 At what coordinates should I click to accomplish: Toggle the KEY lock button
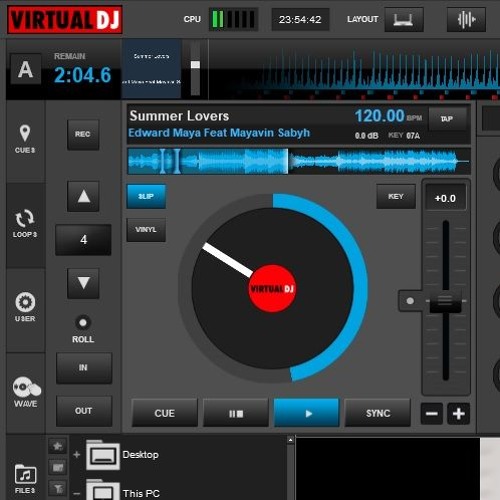(x=396, y=196)
